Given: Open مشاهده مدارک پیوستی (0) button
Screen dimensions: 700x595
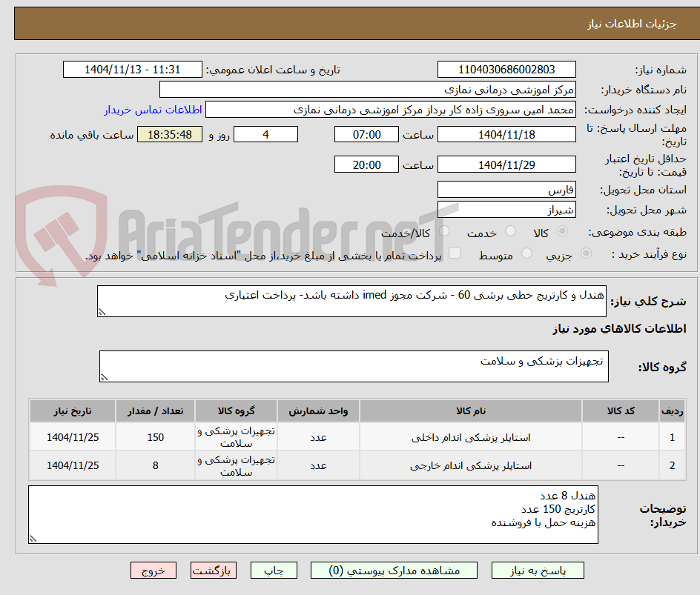Looking at the screenshot, I should [x=394, y=571].
